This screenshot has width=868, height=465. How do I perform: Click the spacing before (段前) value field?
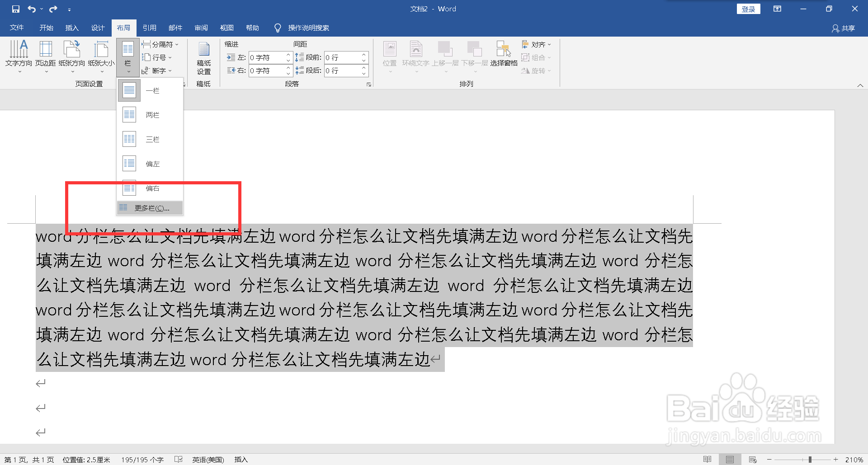click(x=342, y=57)
